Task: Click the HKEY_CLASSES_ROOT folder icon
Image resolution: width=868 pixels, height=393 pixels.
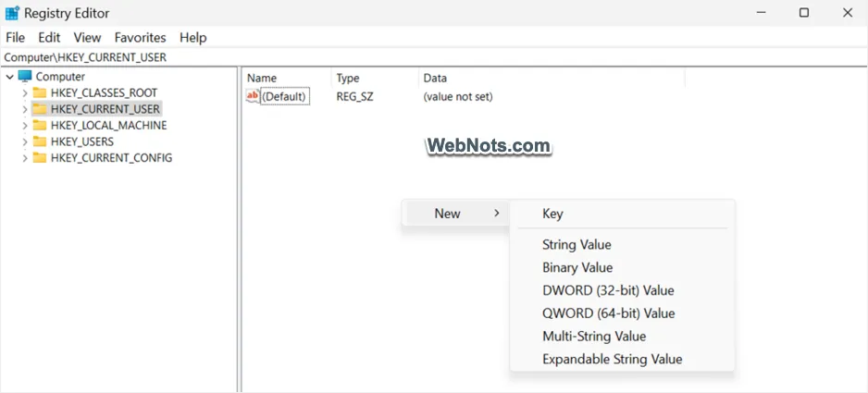Action: click(x=39, y=93)
